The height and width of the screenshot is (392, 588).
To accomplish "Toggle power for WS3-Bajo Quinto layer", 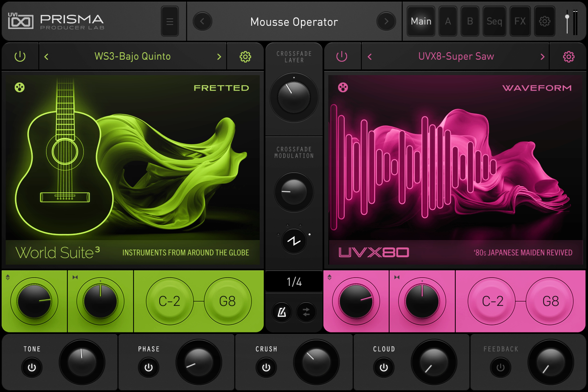I will pyautogui.click(x=20, y=57).
